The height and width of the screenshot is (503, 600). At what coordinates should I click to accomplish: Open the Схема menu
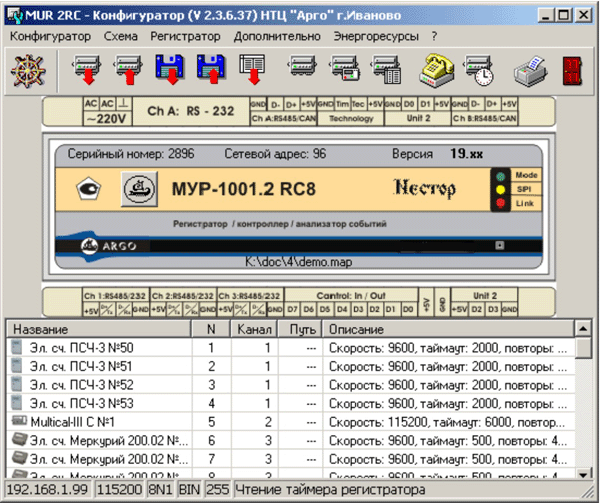(121, 36)
